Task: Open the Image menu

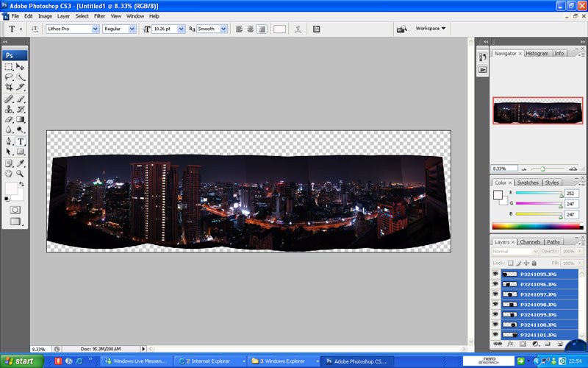Action: 45,16
